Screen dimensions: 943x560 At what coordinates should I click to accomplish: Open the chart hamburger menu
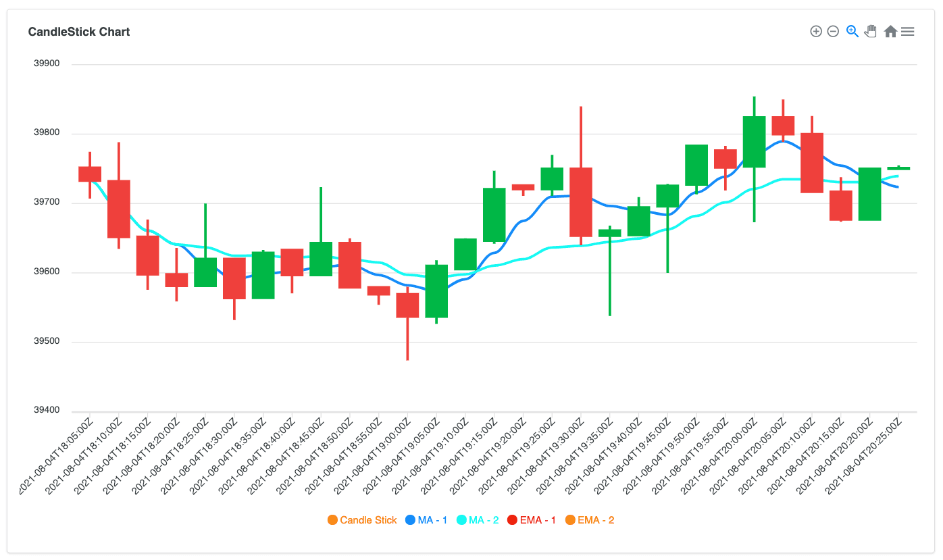tap(908, 31)
